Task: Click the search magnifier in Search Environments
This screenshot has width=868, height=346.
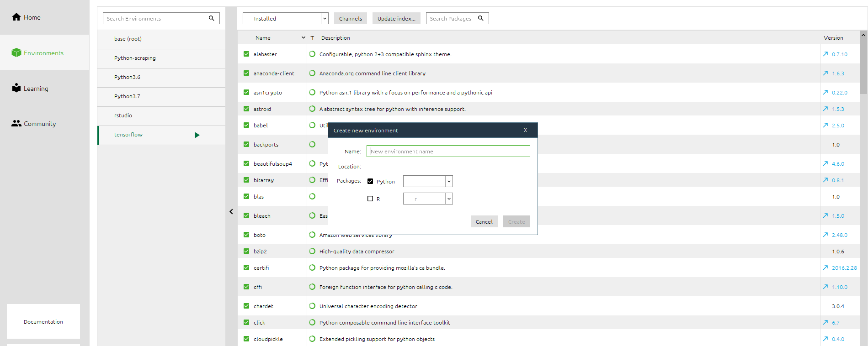Action: pos(211,18)
